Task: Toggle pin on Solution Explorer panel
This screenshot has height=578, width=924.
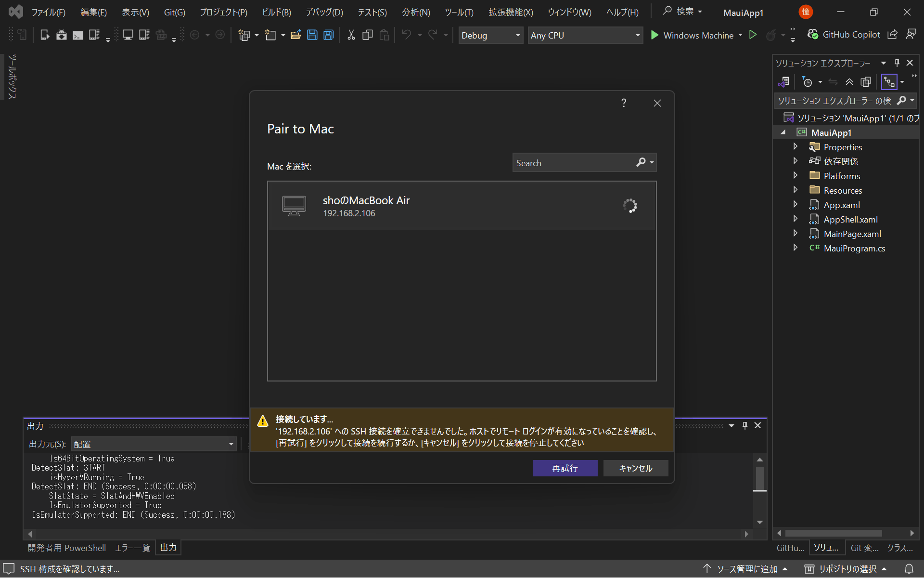Action: click(x=897, y=63)
